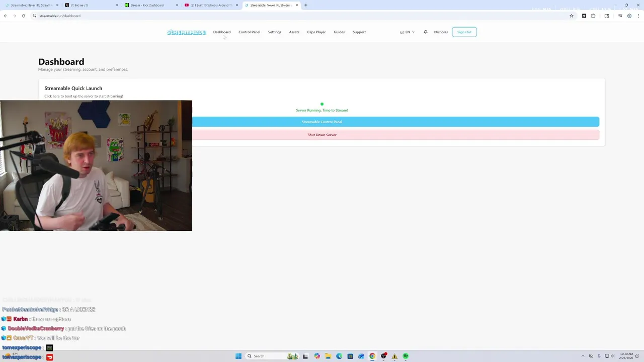This screenshot has height=362, width=644.
Task: Show hidden system tray icons
Action: click(x=583, y=356)
